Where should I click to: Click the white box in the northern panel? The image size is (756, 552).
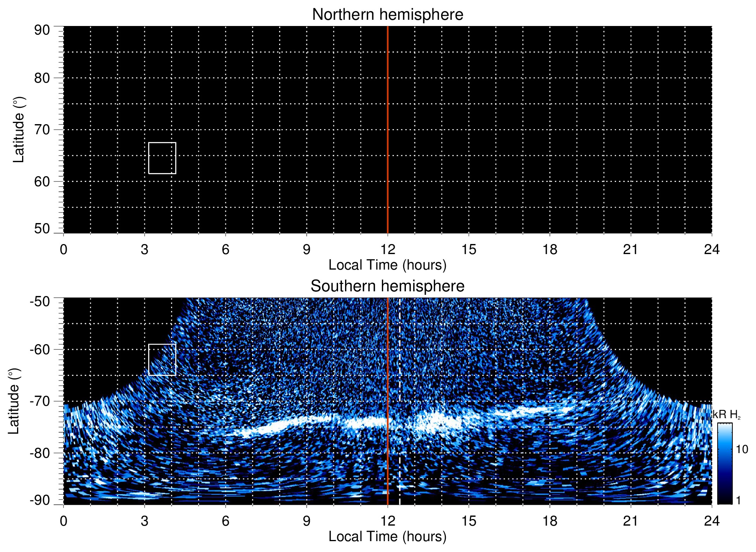162,158
